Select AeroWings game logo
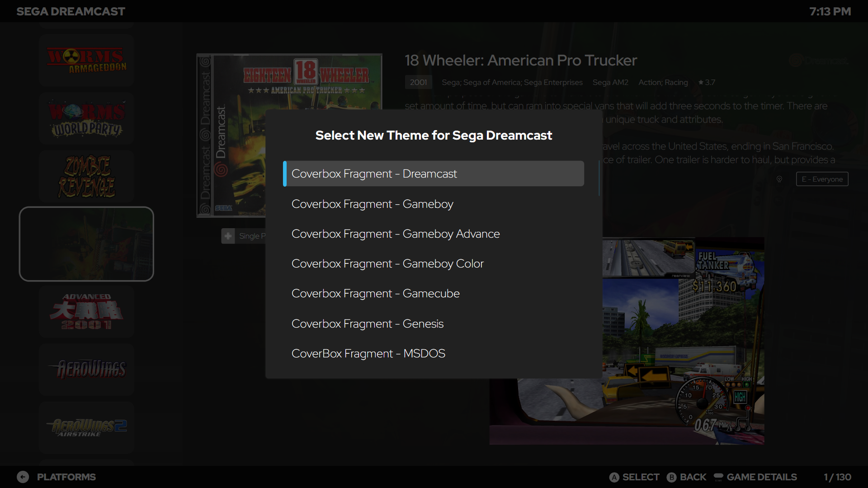 86,370
